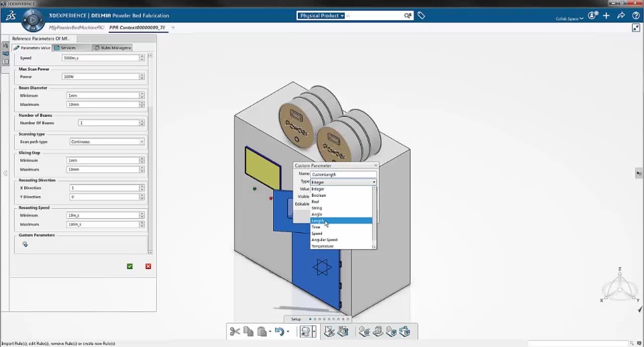Click the blue middle icon in left sidebar
Screen dimensions: 644x347
tap(5, 54)
